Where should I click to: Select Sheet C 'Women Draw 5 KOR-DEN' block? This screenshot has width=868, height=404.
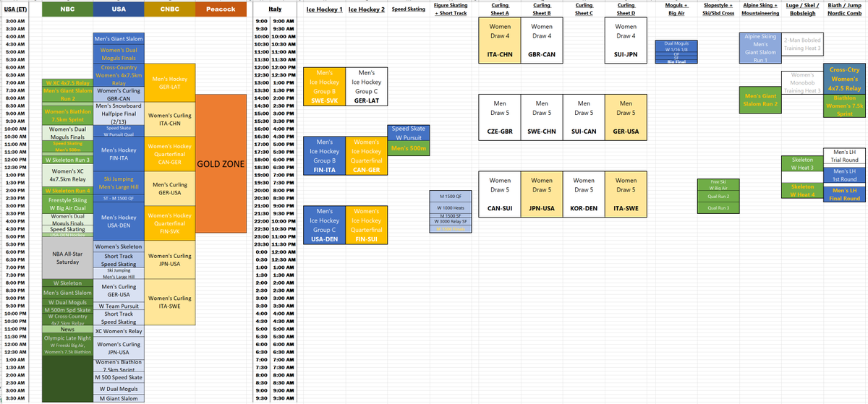[584, 194]
